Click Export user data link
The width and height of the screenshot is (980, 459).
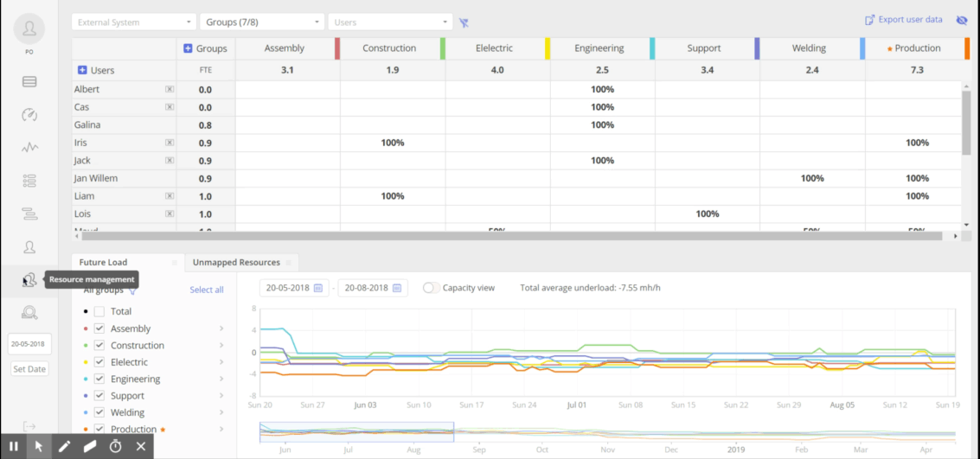point(903,20)
